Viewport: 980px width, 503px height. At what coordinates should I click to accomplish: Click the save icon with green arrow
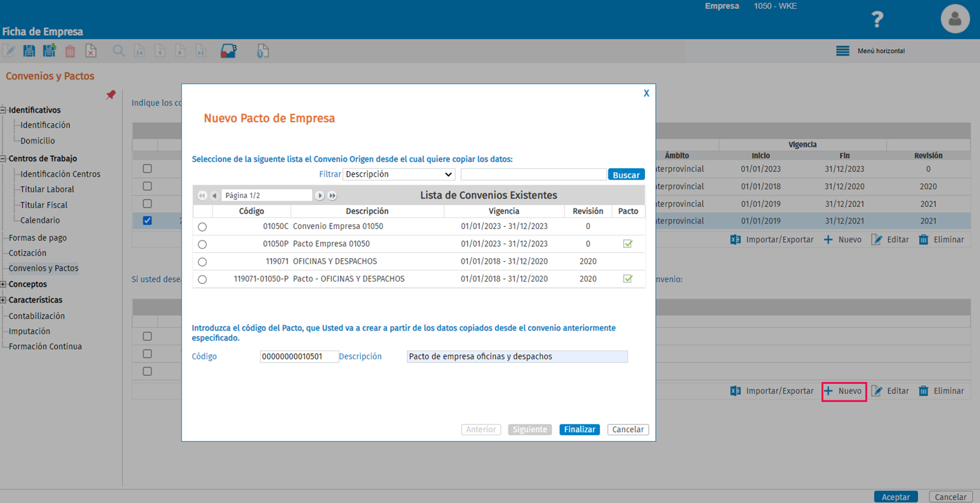(x=49, y=51)
